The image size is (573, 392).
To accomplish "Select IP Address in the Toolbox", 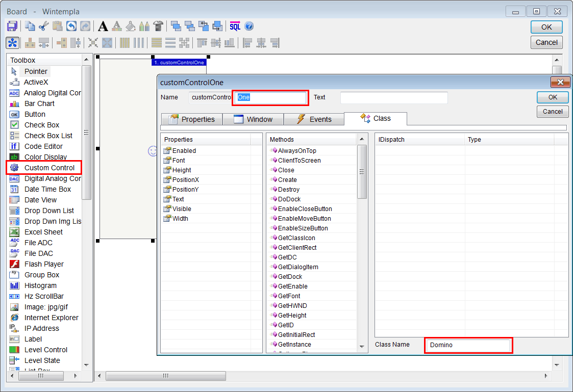I will [42, 328].
